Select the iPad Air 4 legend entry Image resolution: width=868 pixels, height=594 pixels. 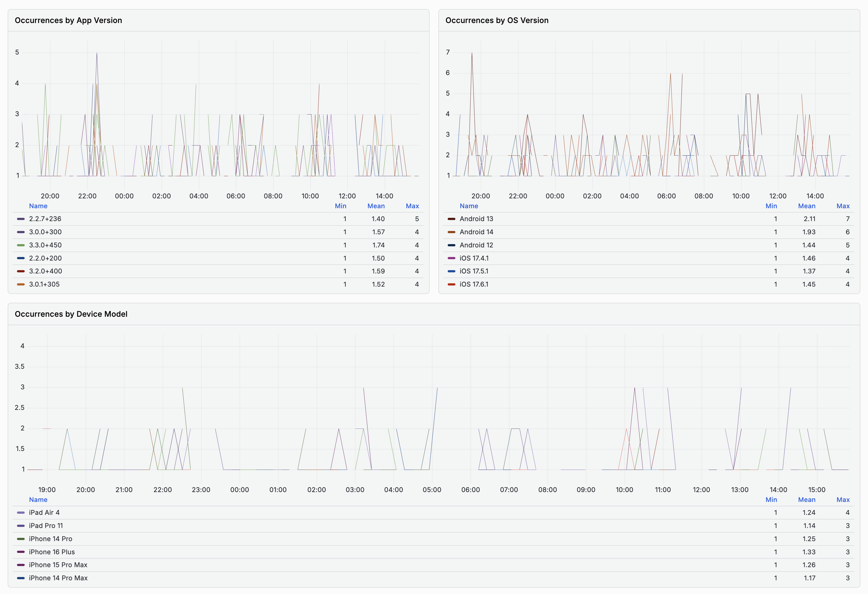click(x=44, y=513)
